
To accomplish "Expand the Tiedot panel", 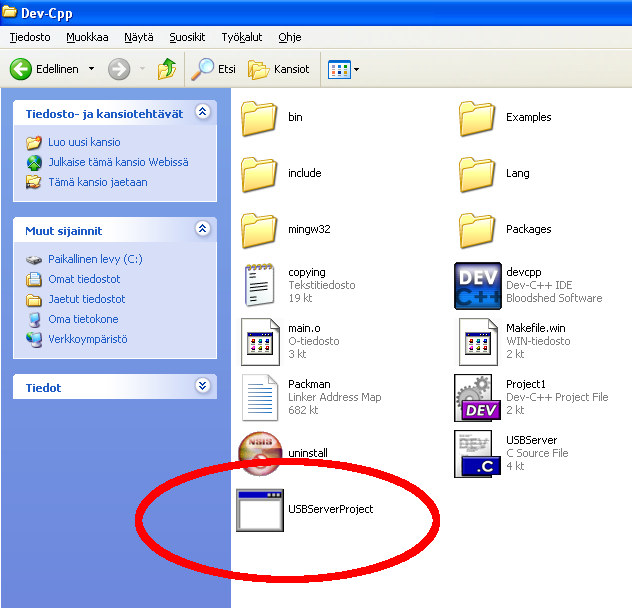I will click(203, 385).
